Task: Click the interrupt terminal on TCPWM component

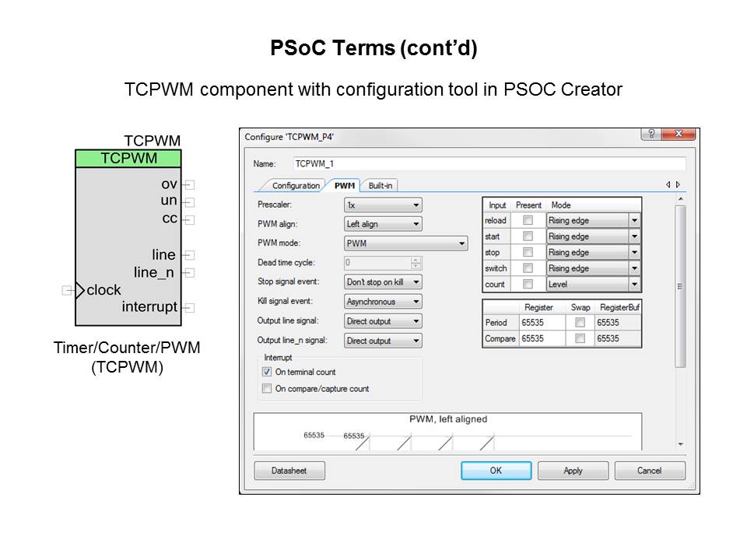Action: [189, 307]
